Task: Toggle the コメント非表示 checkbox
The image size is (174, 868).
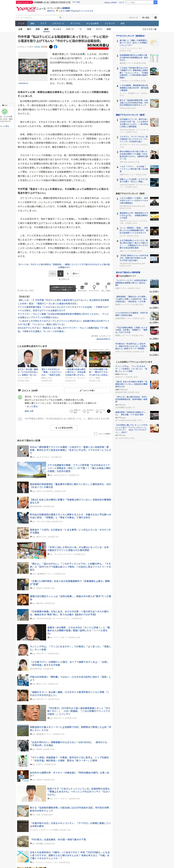Action: tap(96, 434)
